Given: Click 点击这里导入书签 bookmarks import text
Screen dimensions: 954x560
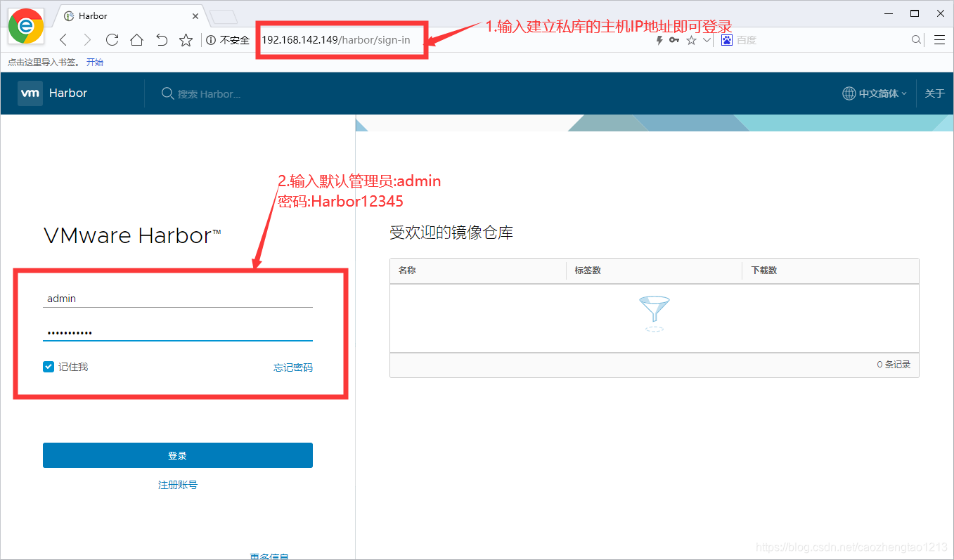Looking at the screenshot, I should (x=44, y=62).
